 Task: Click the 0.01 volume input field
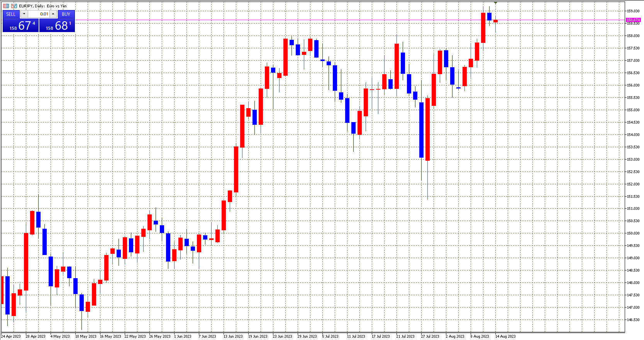tap(39, 14)
